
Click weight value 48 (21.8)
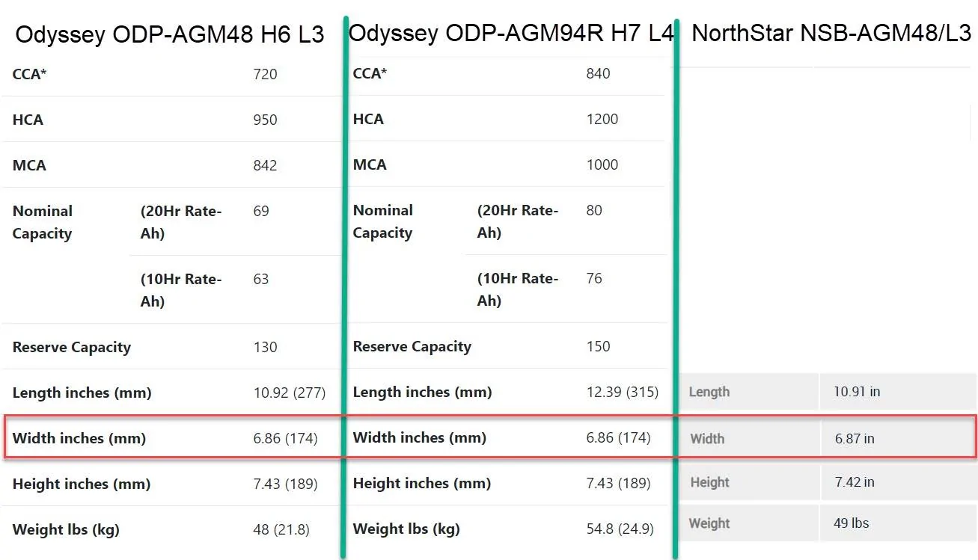click(x=281, y=529)
